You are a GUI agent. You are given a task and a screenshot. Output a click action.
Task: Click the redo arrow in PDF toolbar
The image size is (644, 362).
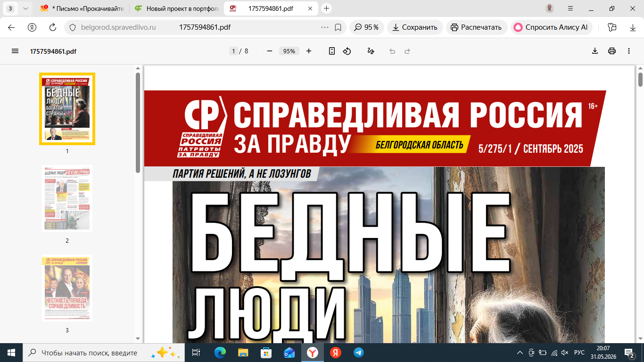407,51
